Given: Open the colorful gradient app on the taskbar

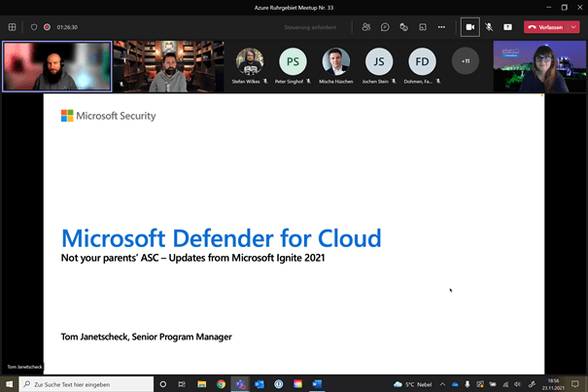Looking at the screenshot, I should (297, 384).
